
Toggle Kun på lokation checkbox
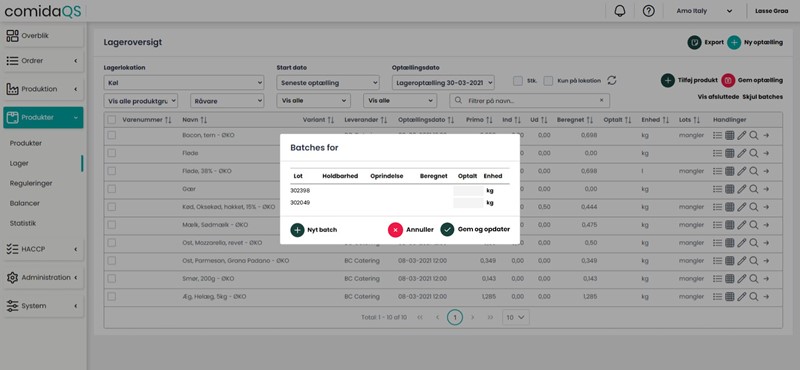pyautogui.click(x=548, y=81)
